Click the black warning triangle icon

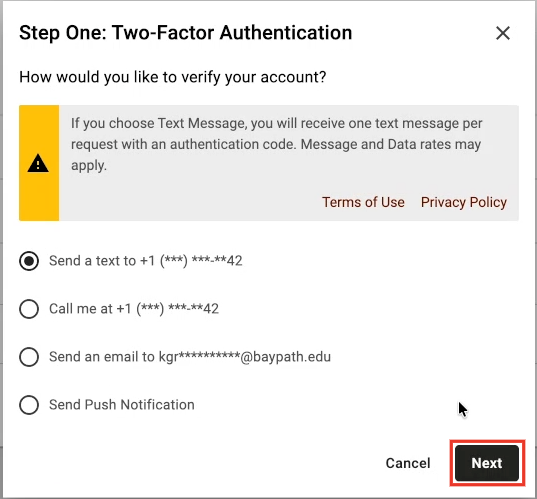click(38, 163)
